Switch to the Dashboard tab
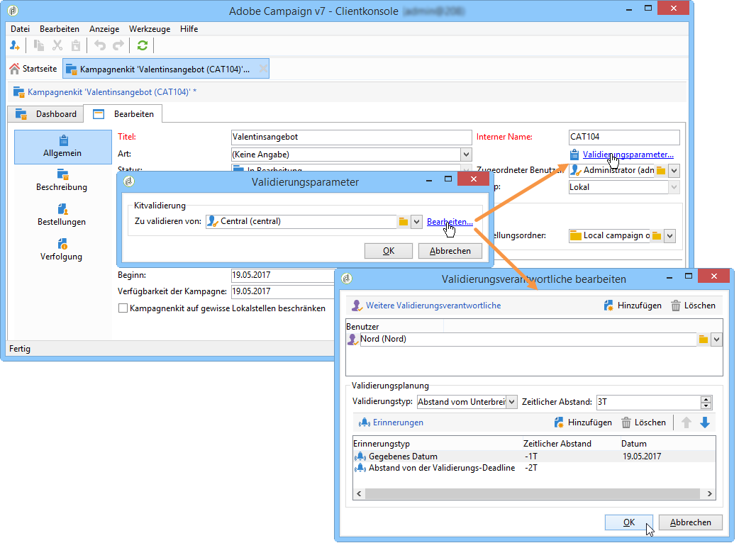This screenshot has width=756, height=560. click(x=46, y=114)
